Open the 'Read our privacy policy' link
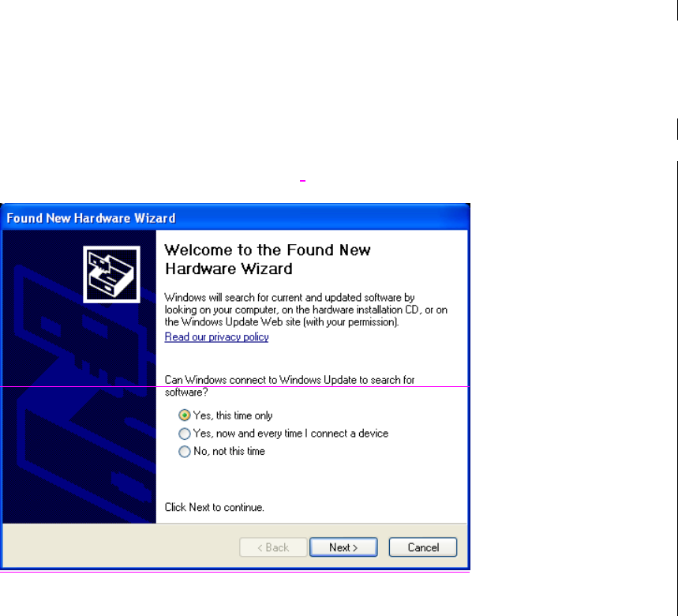The width and height of the screenshot is (678, 616). coord(216,337)
